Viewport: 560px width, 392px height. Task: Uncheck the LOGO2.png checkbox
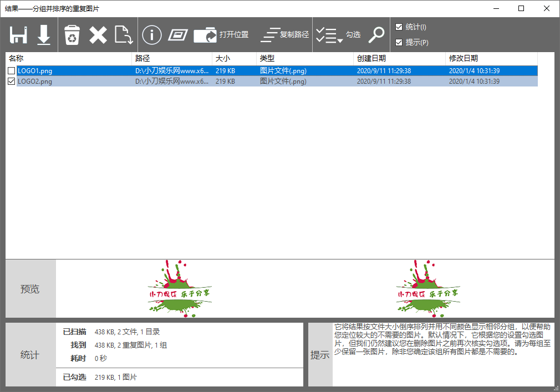(12, 82)
